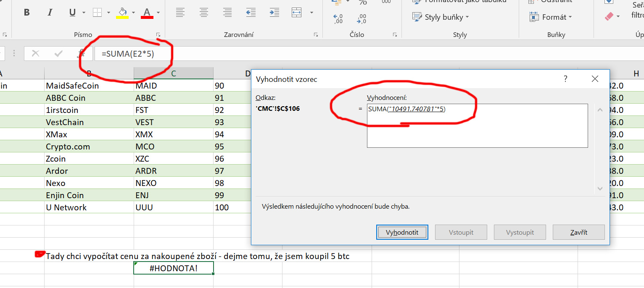Align cell text to the right
This screenshot has height=288, width=644.
click(227, 13)
